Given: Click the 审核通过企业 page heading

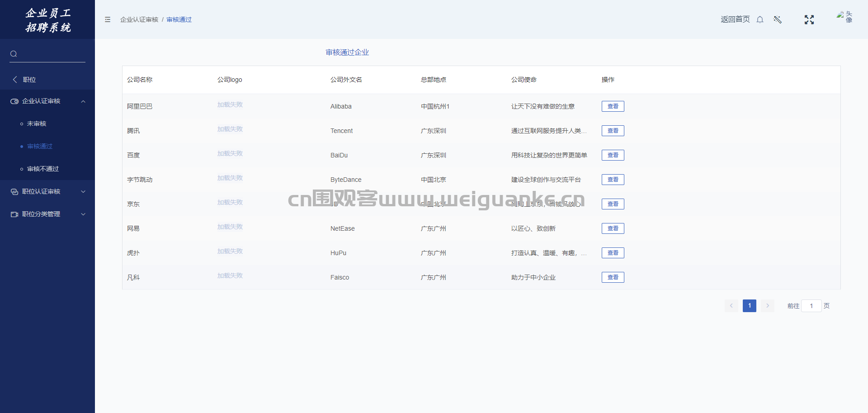Looking at the screenshot, I should click(x=347, y=52).
